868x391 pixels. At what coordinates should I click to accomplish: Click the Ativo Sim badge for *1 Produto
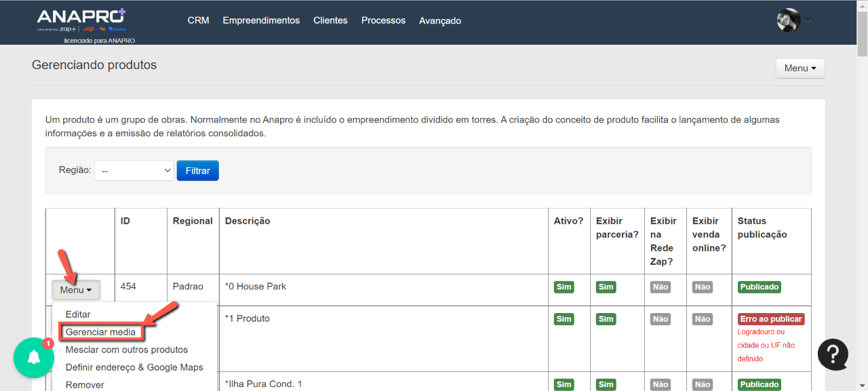click(x=564, y=319)
